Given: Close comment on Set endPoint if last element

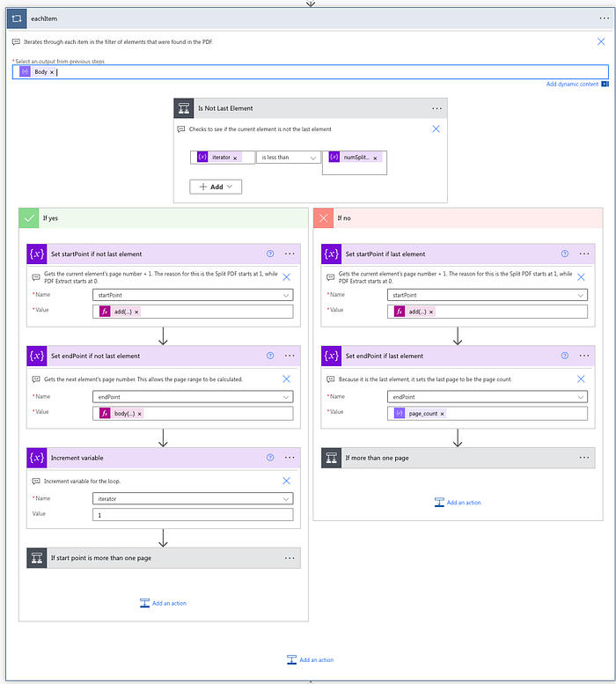Looking at the screenshot, I should 581,379.
